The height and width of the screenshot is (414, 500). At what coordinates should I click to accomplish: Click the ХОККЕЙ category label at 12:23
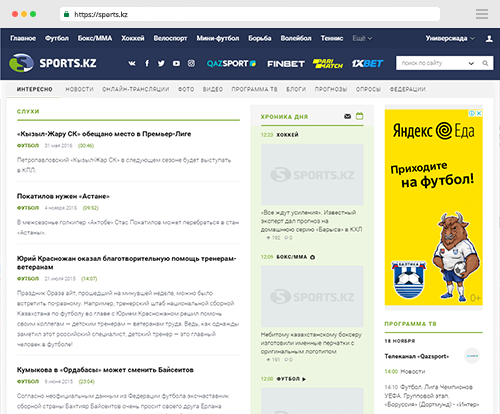coord(287,135)
